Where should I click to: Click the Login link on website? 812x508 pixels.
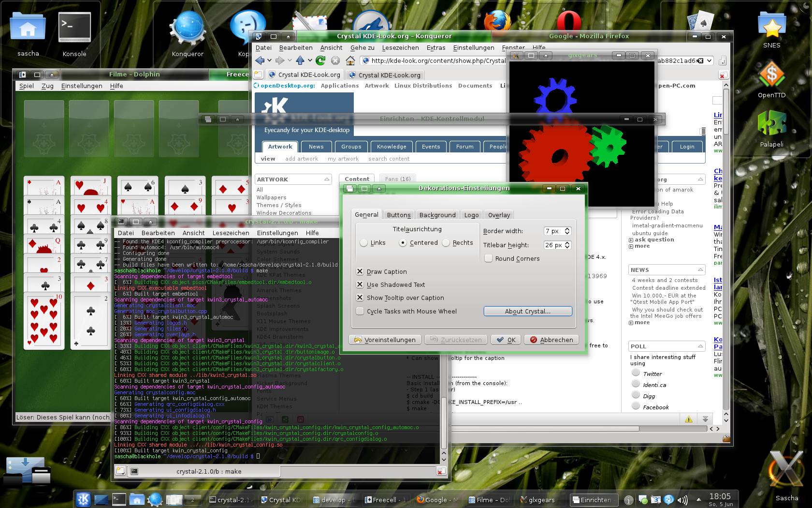(x=687, y=147)
